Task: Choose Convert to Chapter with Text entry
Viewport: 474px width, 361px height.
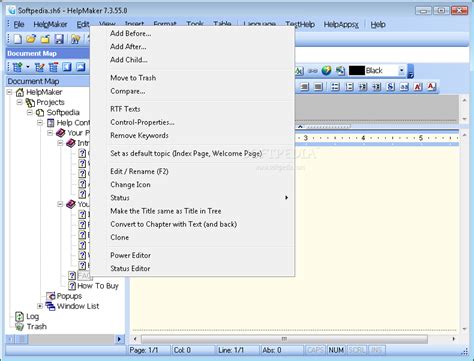Action: [174, 224]
